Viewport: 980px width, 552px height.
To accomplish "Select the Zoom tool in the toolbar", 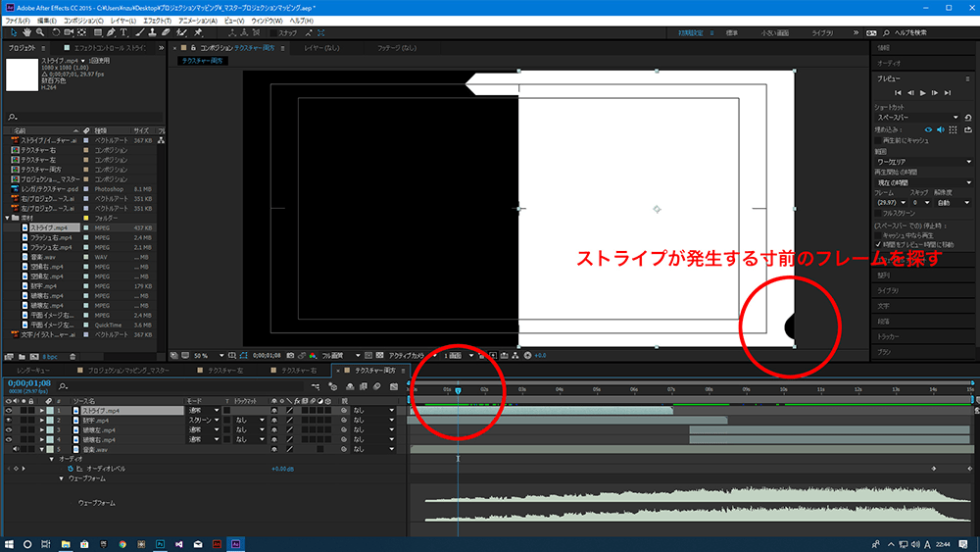I will [40, 32].
